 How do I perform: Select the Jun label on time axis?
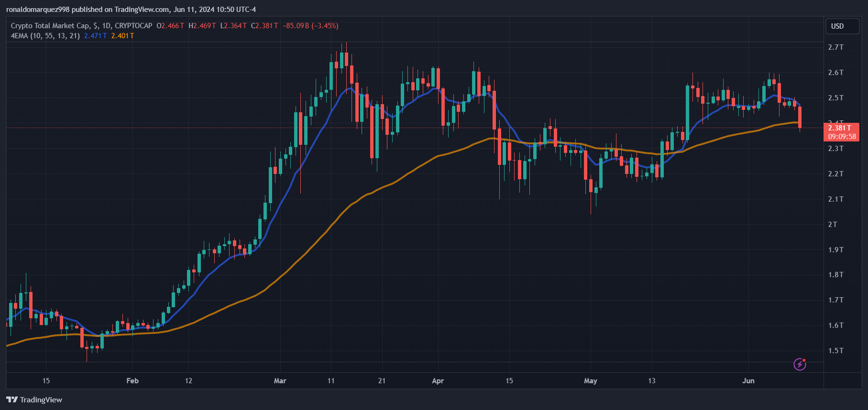(x=748, y=381)
